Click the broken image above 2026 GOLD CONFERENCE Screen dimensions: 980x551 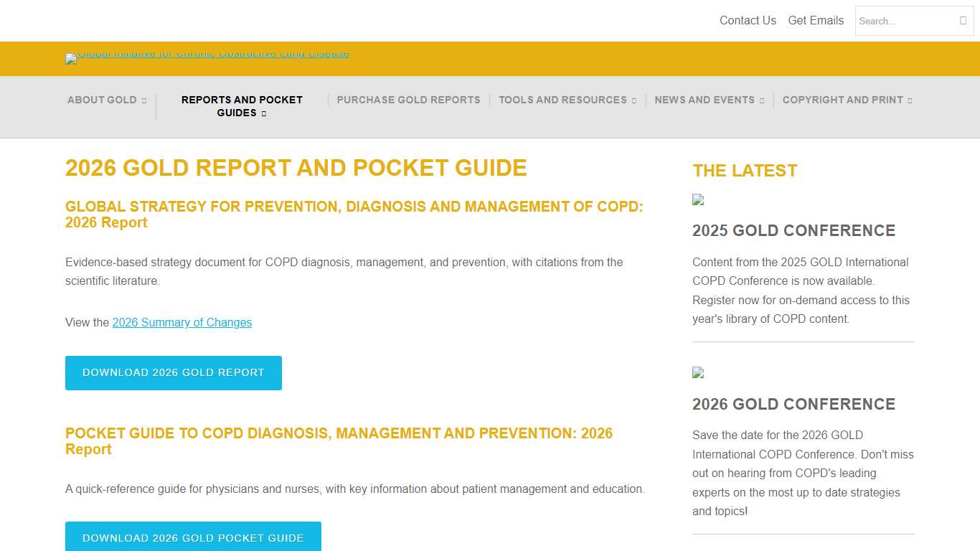point(697,372)
